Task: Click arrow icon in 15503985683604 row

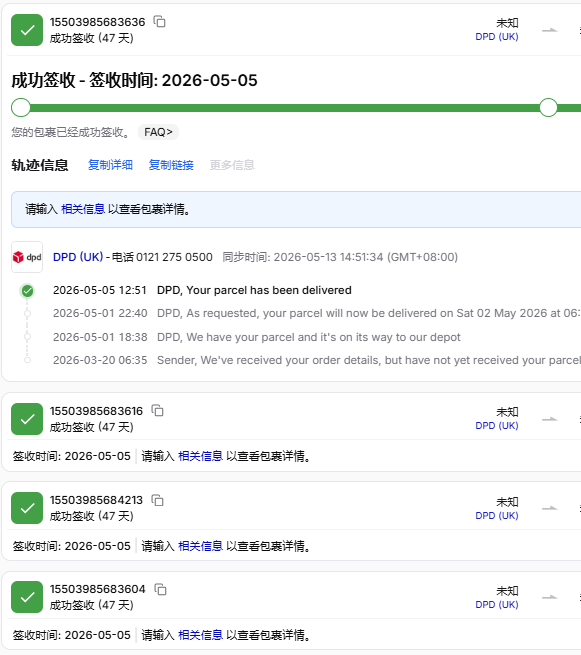Action: (x=550, y=597)
